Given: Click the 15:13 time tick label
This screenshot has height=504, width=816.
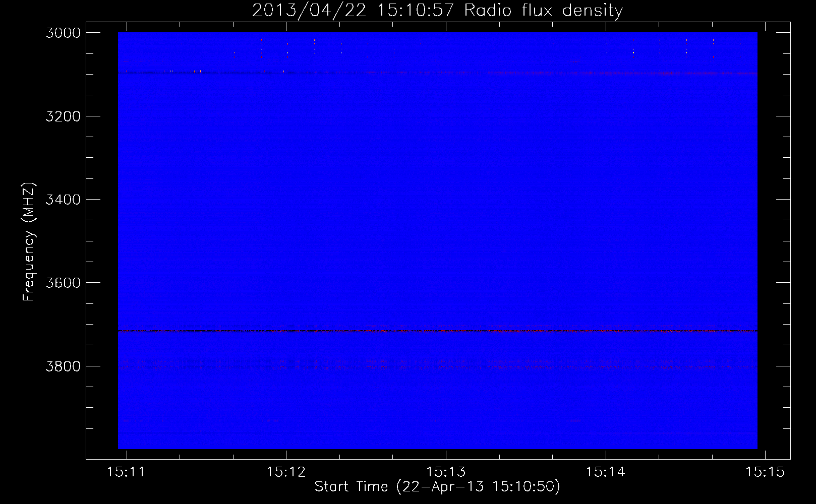Looking at the screenshot, I should [x=446, y=472].
